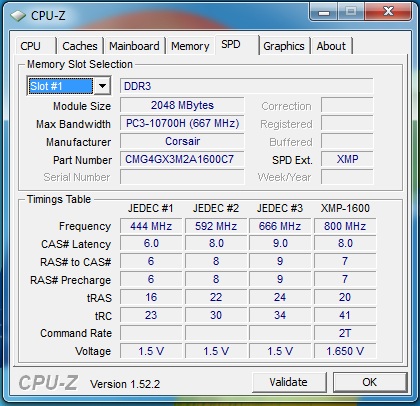The image size is (420, 406).
Task: Click the JEDEC #2 tRAS value 22
Action: [216, 297]
